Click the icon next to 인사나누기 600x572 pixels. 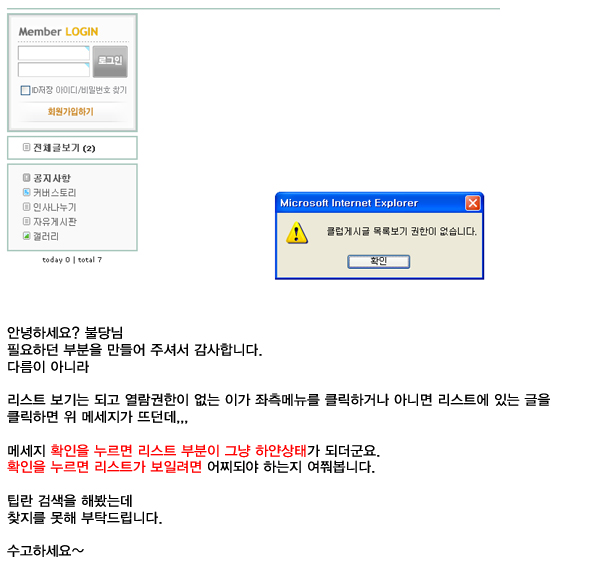[x=26, y=207]
